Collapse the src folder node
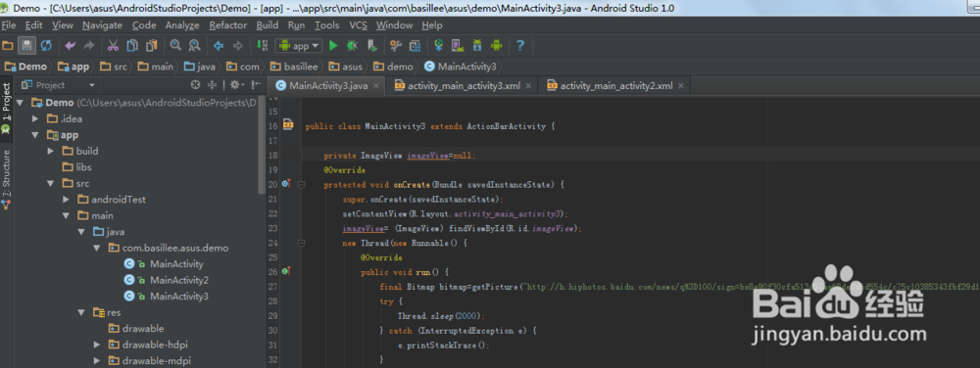 tap(51, 183)
